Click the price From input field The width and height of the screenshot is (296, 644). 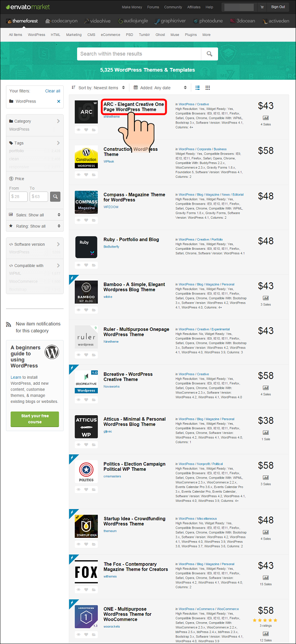[x=18, y=196]
